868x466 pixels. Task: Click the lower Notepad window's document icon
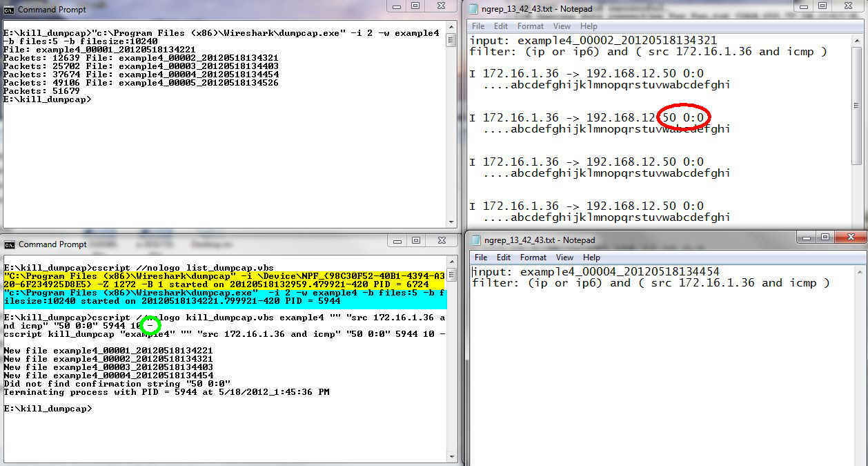(x=475, y=240)
